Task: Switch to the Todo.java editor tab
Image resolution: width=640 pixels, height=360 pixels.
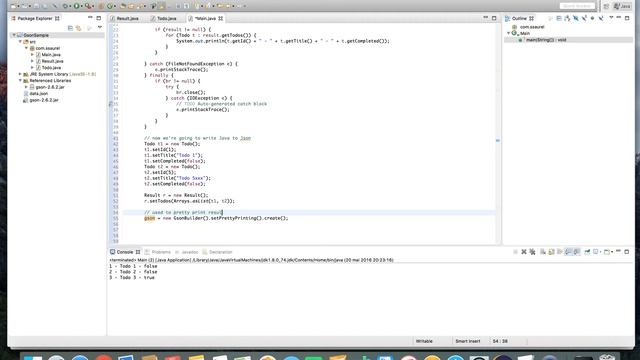Action: [x=163, y=18]
